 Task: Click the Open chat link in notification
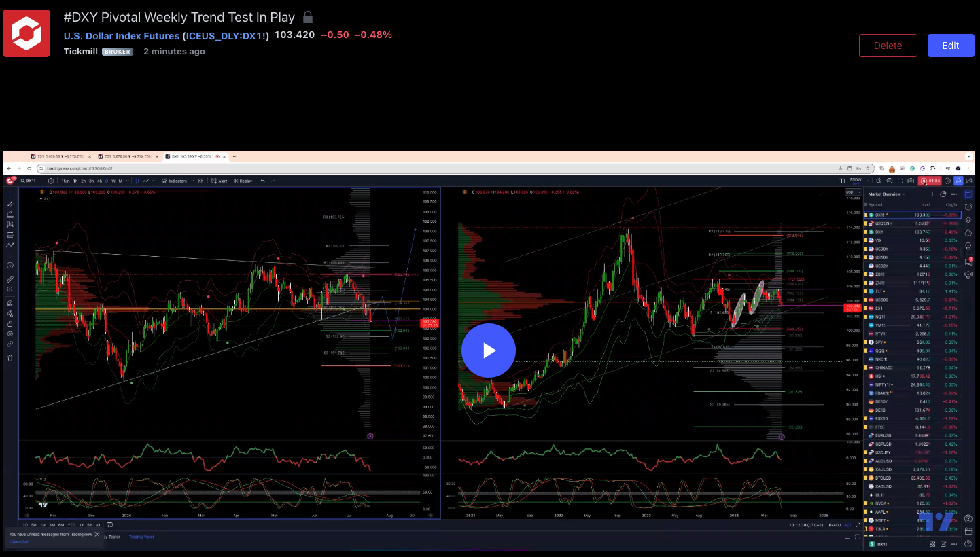click(x=18, y=541)
